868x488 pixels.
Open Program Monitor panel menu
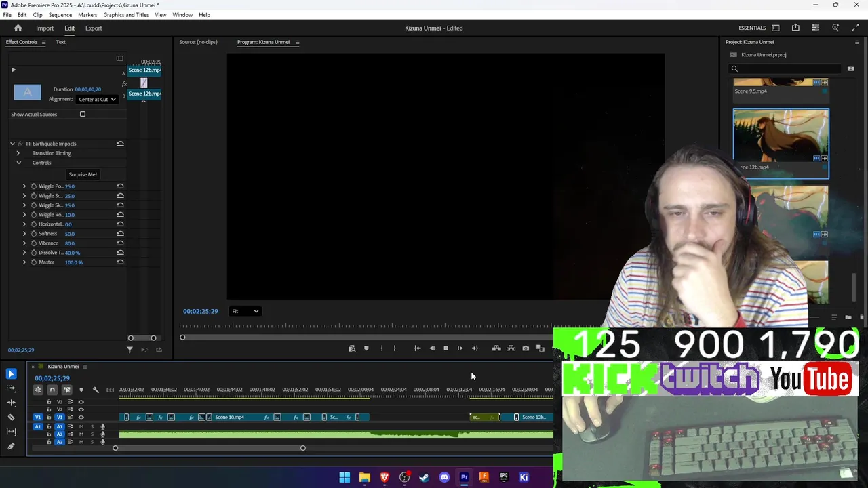coord(297,42)
